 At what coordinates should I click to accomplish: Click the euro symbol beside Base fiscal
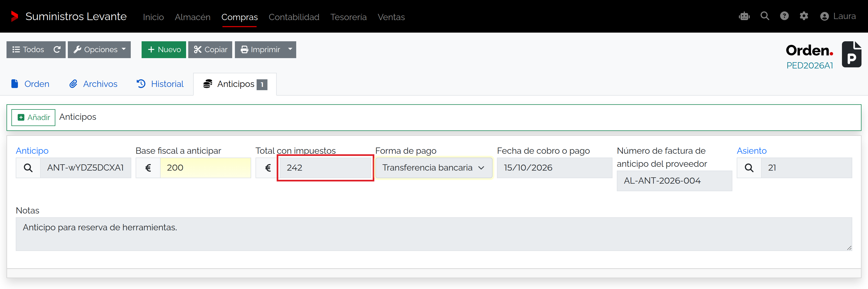(x=148, y=168)
